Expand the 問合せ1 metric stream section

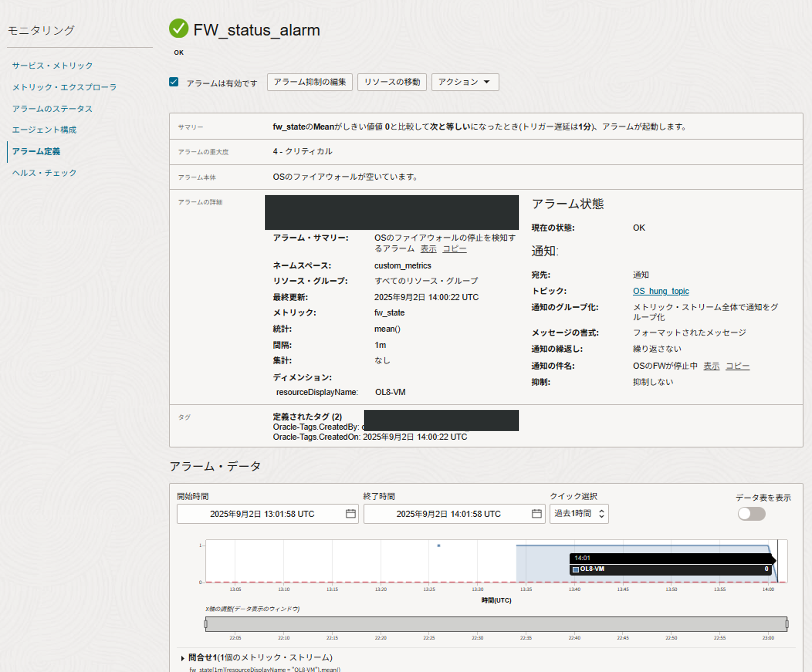tap(182, 658)
